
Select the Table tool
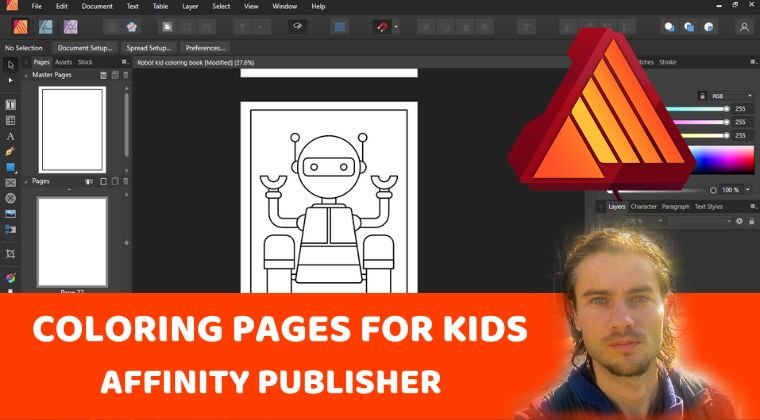click(x=10, y=120)
